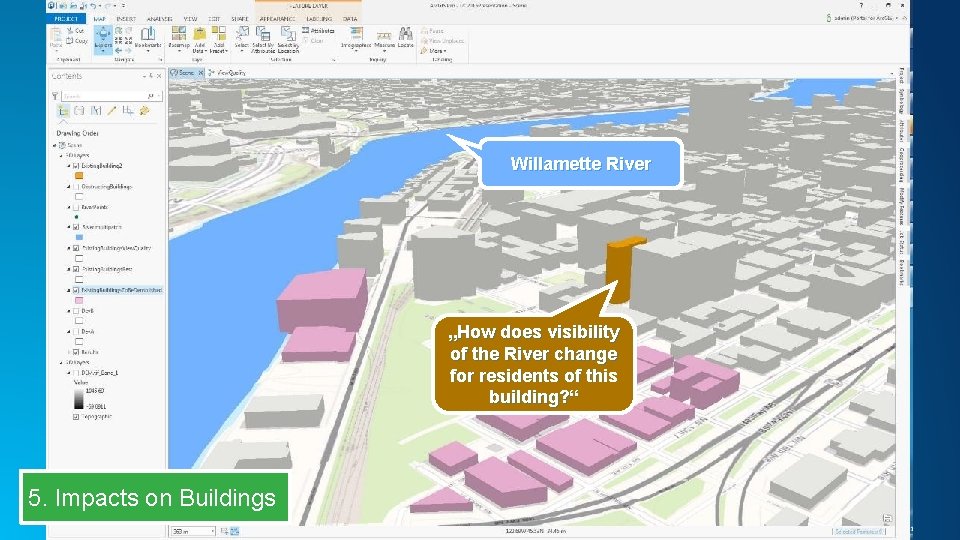Click the Cut command
Viewport: 960px width, 540px height.
[77, 31]
